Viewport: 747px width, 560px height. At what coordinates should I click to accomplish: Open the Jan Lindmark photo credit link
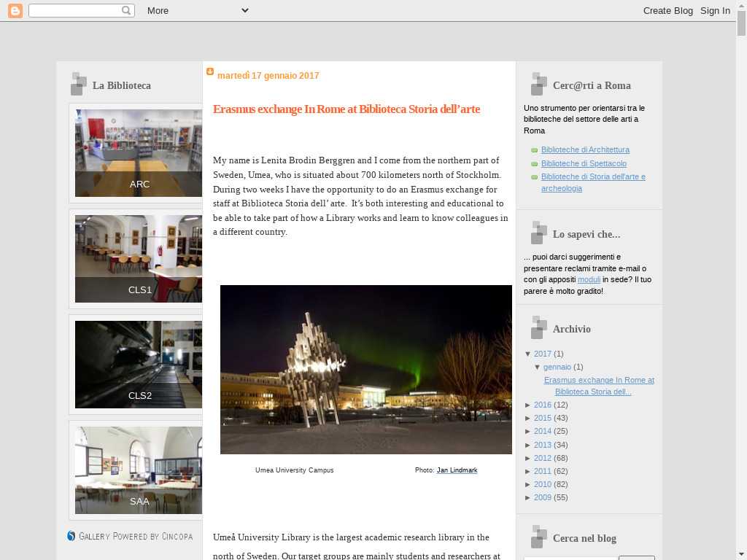(x=457, y=470)
